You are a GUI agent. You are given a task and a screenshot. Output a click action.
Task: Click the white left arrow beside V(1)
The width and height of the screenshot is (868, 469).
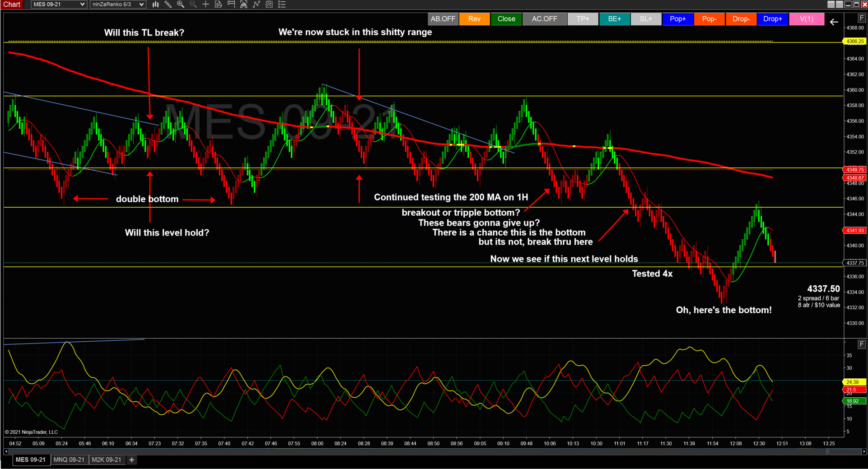coord(834,22)
